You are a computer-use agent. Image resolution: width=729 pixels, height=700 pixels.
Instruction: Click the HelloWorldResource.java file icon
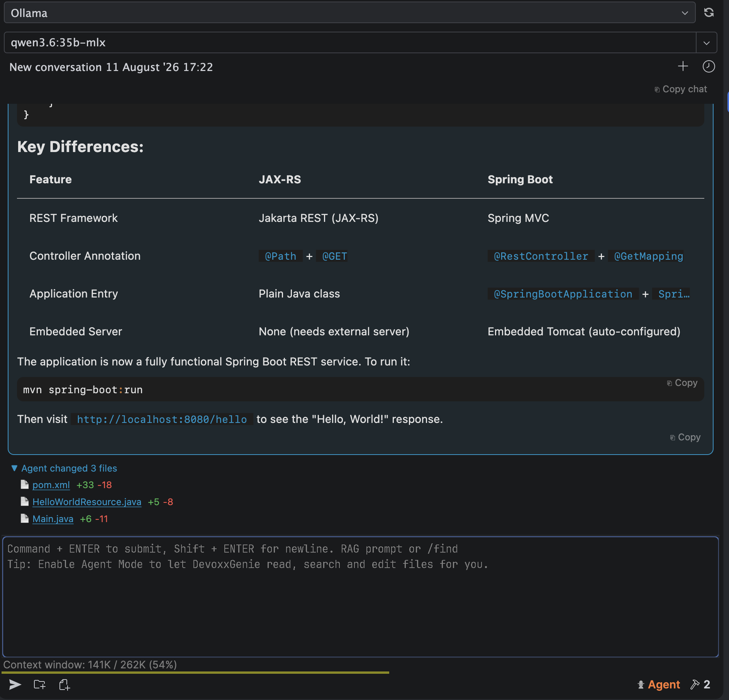pos(25,501)
